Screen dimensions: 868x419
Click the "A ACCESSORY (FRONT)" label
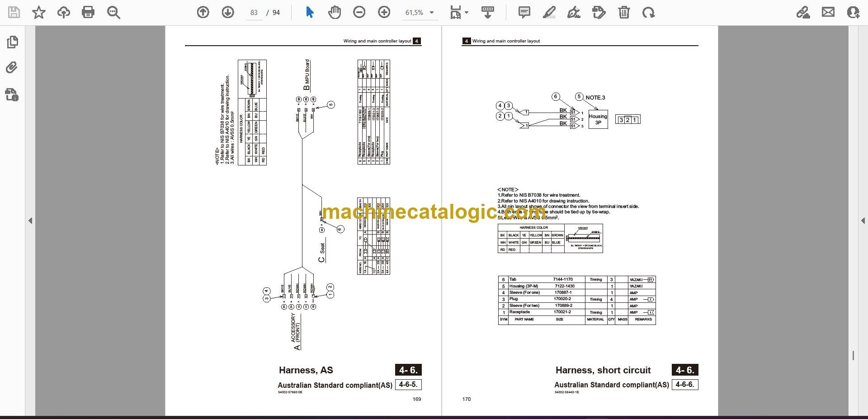pos(296,332)
